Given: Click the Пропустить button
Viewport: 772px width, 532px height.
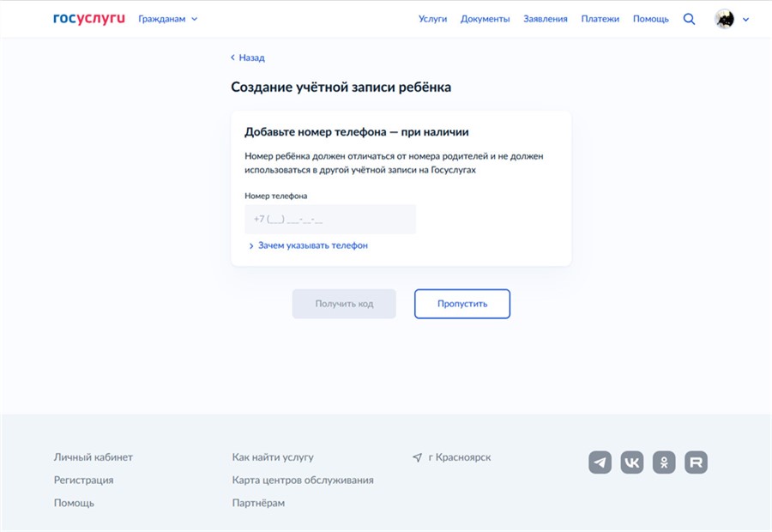Looking at the screenshot, I should click(x=461, y=304).
